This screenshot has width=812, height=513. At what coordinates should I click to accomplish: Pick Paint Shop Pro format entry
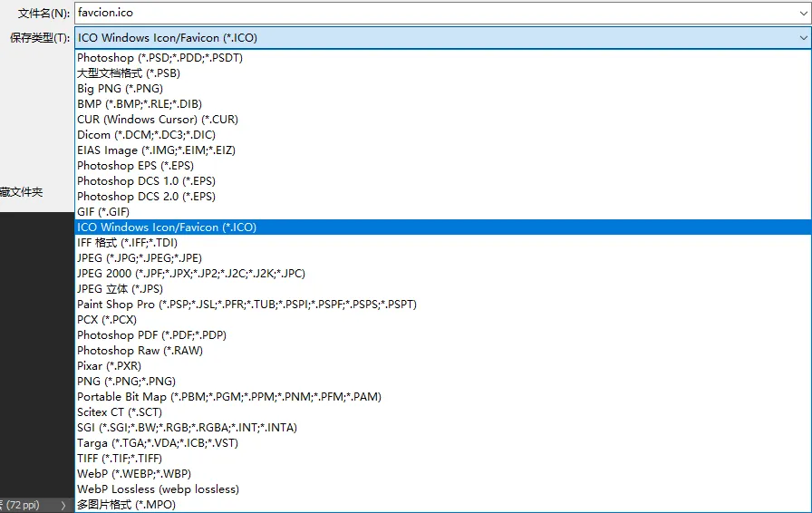443,305
